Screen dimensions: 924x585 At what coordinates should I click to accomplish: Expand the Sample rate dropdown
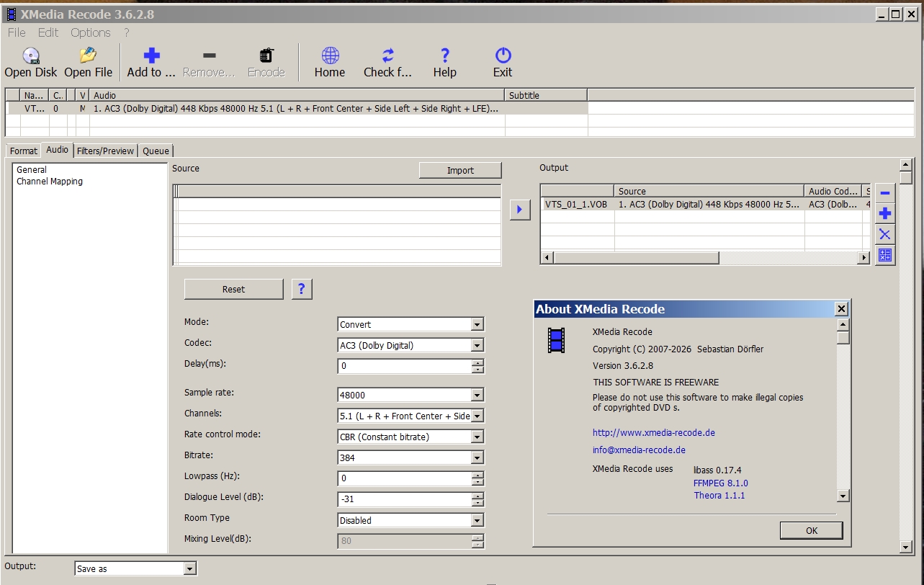[477, 396]
